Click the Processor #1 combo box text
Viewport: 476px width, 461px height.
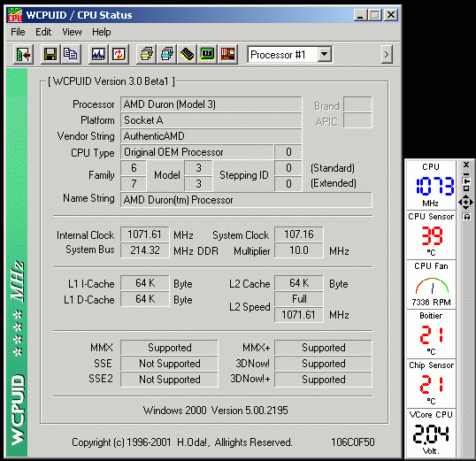pyautogui.click(x=278, y=55)
